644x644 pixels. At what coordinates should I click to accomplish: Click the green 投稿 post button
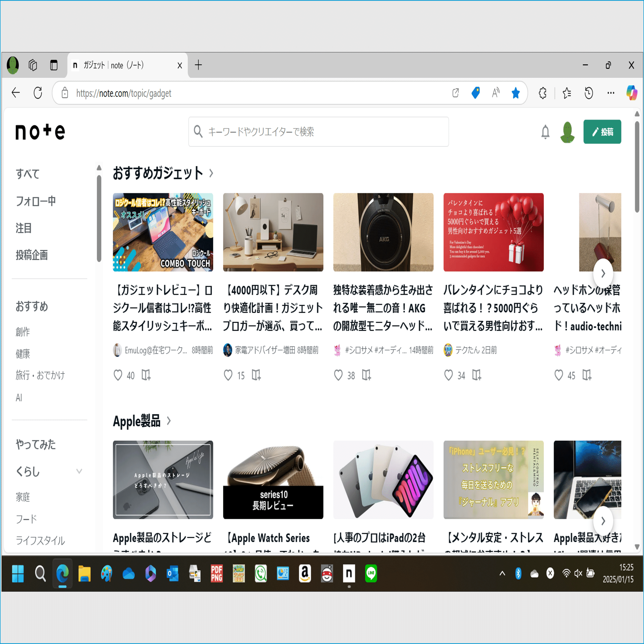tap(602, 132)
